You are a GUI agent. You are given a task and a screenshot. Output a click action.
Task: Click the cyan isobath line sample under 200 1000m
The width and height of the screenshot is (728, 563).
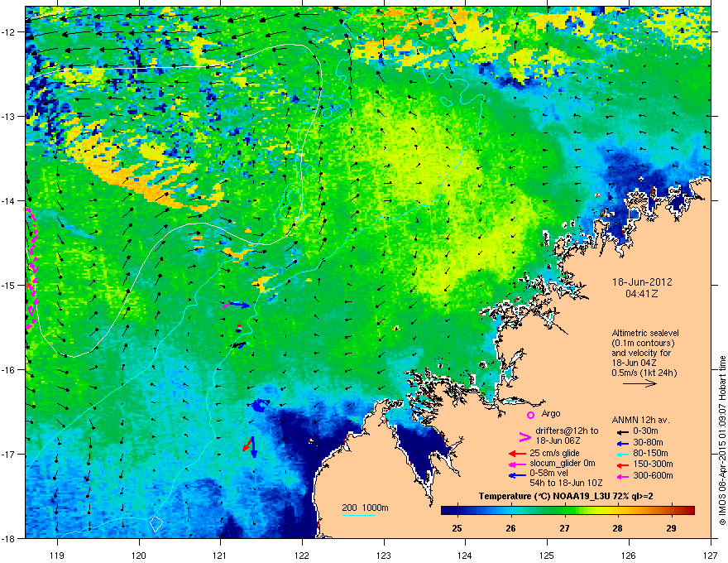359,515
